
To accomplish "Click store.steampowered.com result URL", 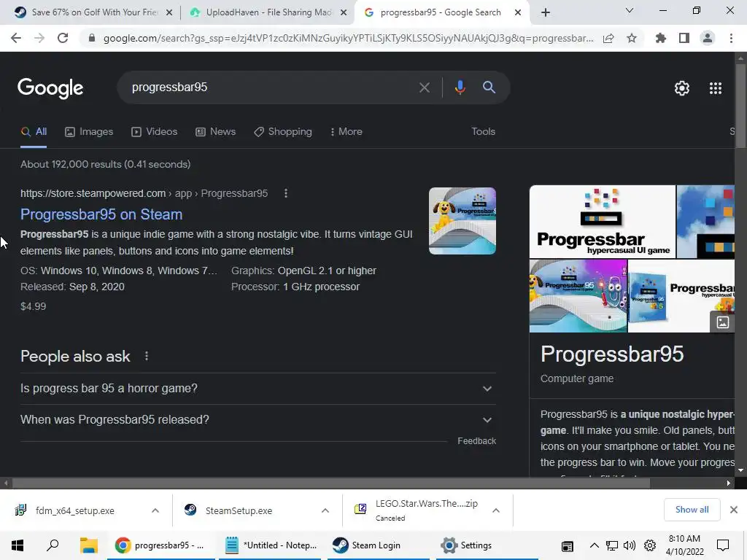I will coord(144,193).
